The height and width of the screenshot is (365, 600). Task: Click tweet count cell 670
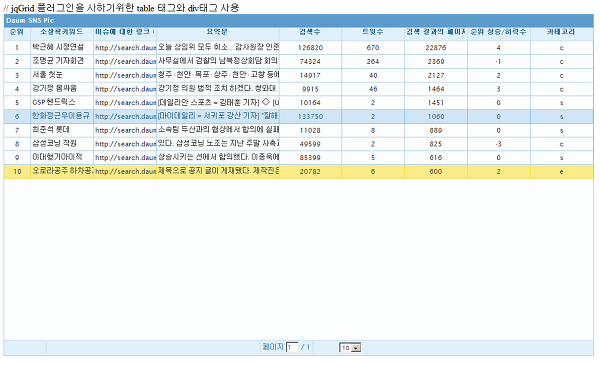pos(373,48)
